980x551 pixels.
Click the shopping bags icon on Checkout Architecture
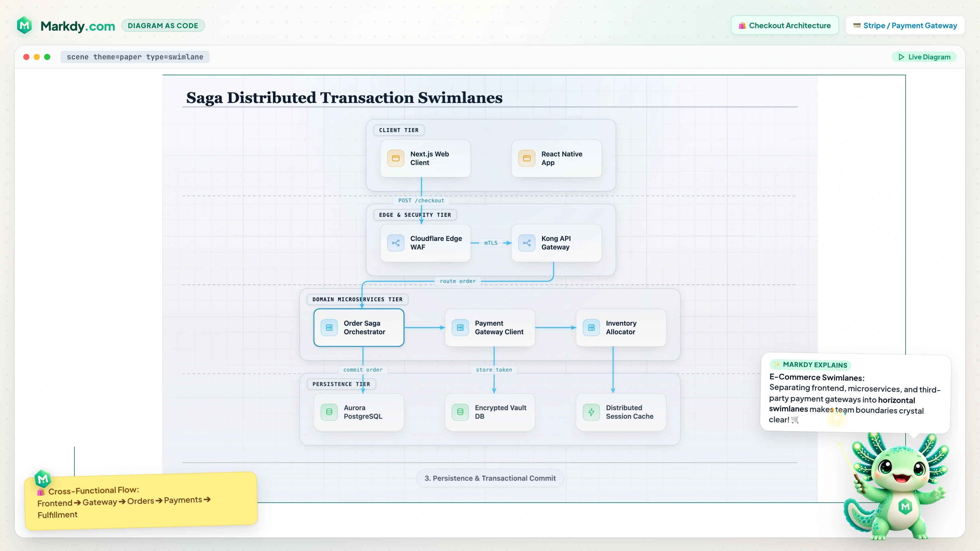tap(742, 25)
